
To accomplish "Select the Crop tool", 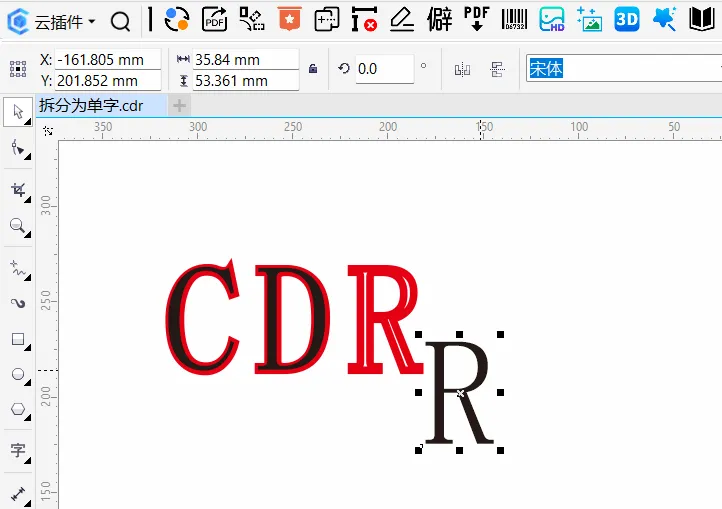I will (18, 190).
